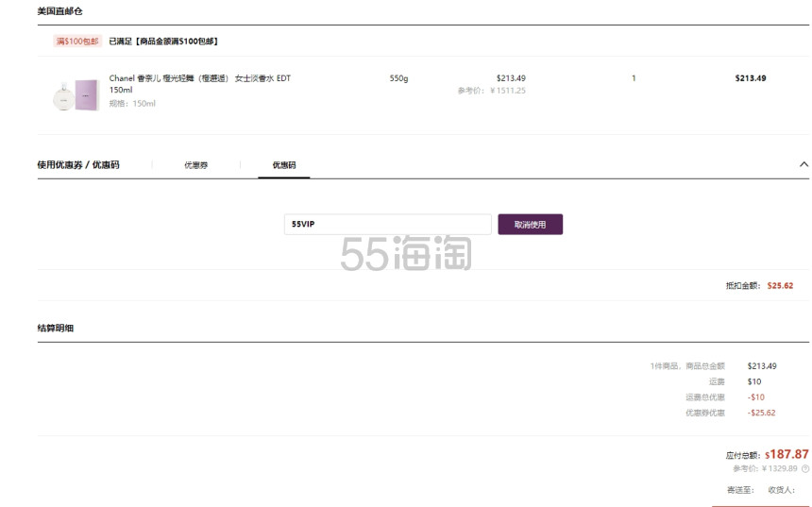Click the 550g weight text

click(398, 78)
